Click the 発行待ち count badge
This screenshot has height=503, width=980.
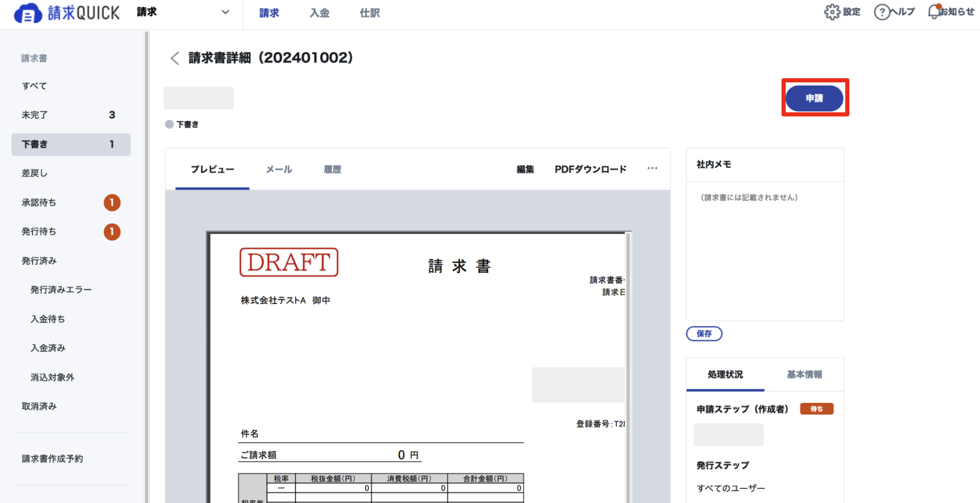(x=112, y=232)
